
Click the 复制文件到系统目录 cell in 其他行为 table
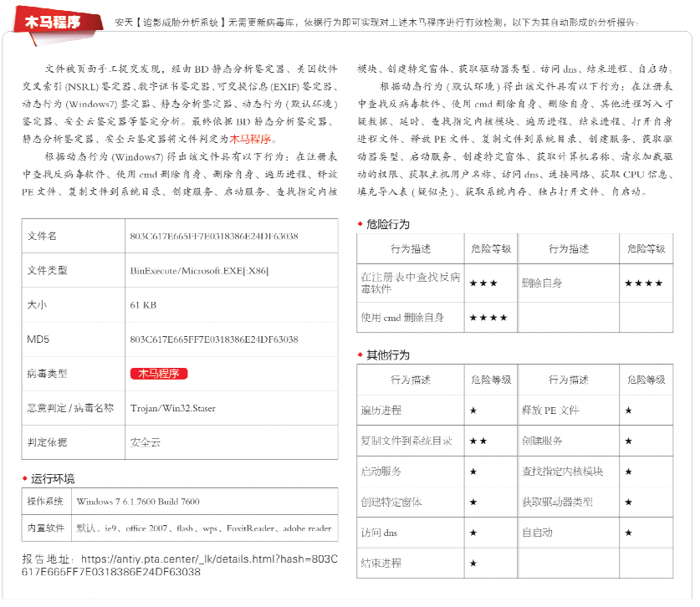click(x=411, y=441)
